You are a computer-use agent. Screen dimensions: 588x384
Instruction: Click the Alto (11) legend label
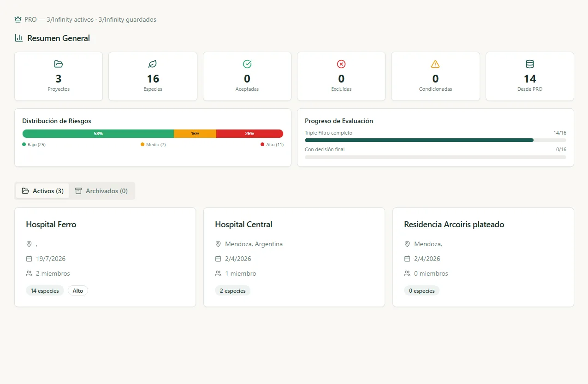[x=275, y=145]
